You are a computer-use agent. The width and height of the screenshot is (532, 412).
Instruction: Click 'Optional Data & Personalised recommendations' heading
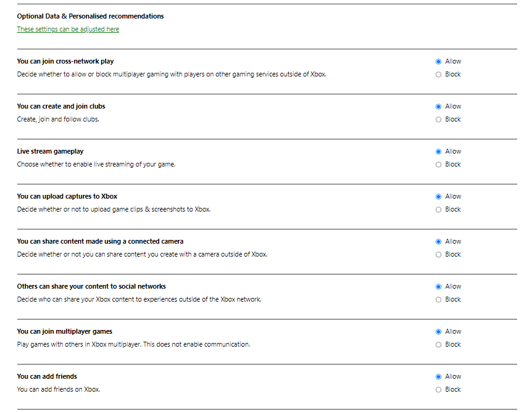(90, 16)
